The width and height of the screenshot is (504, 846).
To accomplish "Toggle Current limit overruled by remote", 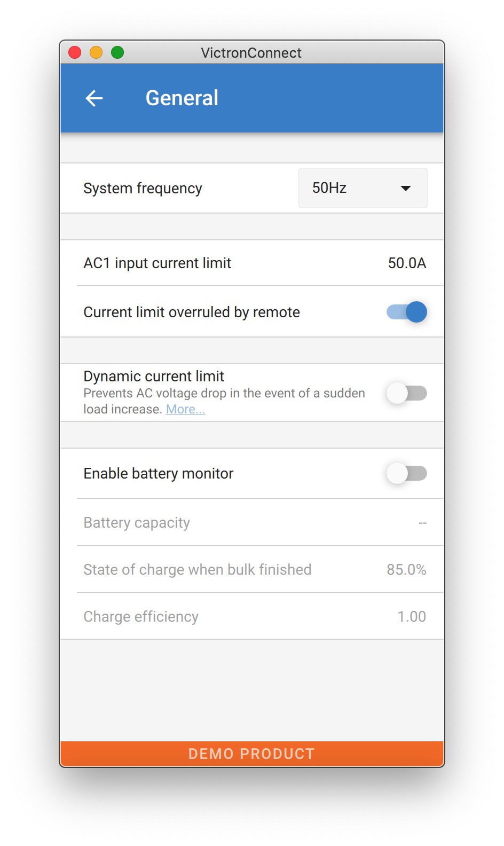I will click(x=407, y=312).
